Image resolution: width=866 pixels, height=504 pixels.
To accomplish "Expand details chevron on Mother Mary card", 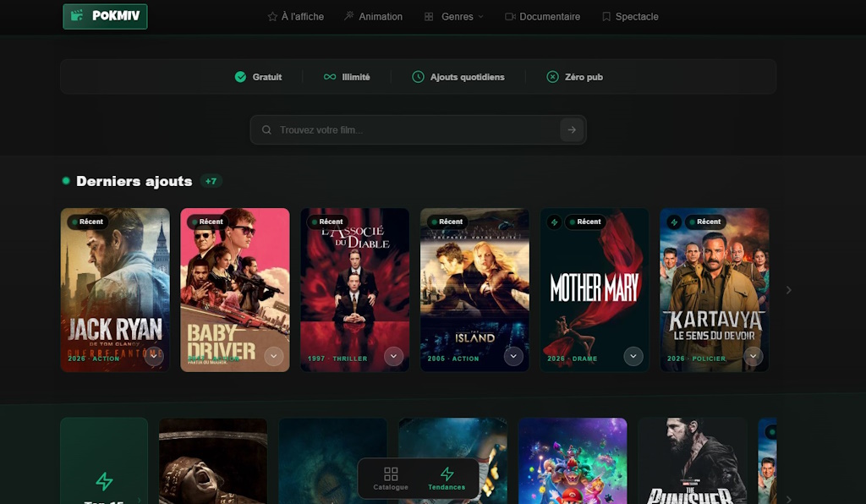I will click(x=633, y=356).
